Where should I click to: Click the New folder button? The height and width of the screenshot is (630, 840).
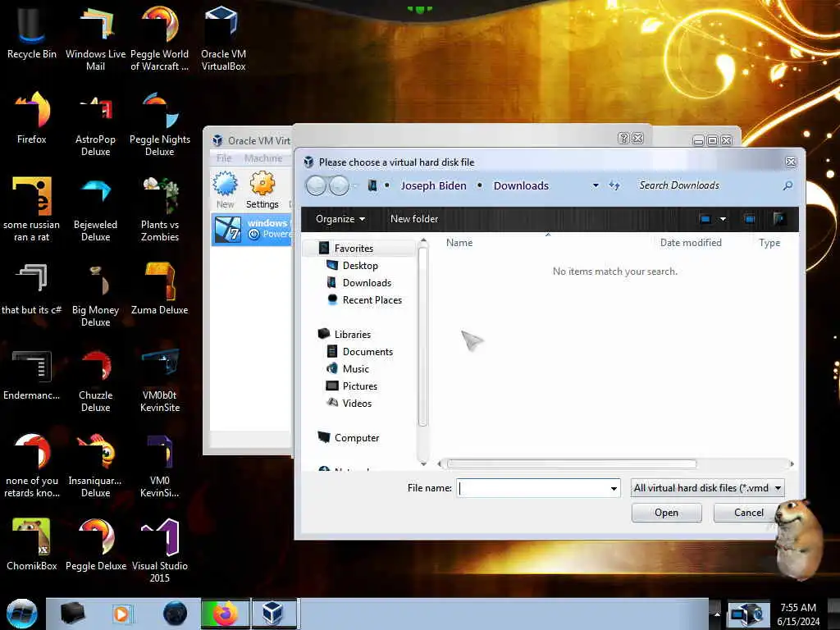[x=414, y=218]
